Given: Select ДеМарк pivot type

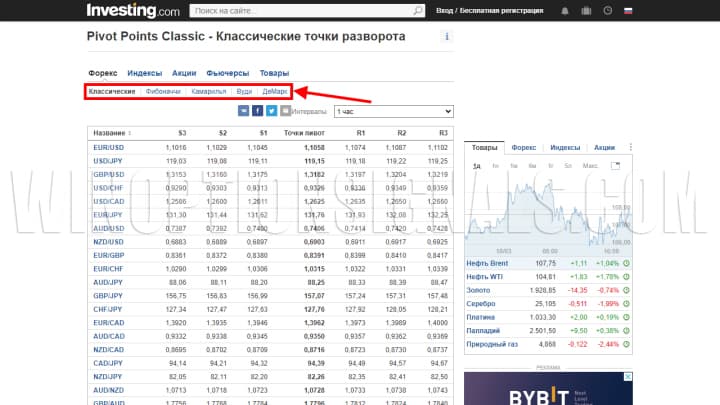Looking at the screenshot, I should [x=275, y=91].
